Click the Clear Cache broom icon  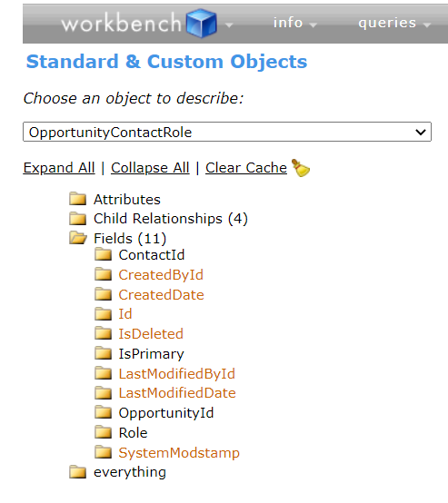pos(301,168)
